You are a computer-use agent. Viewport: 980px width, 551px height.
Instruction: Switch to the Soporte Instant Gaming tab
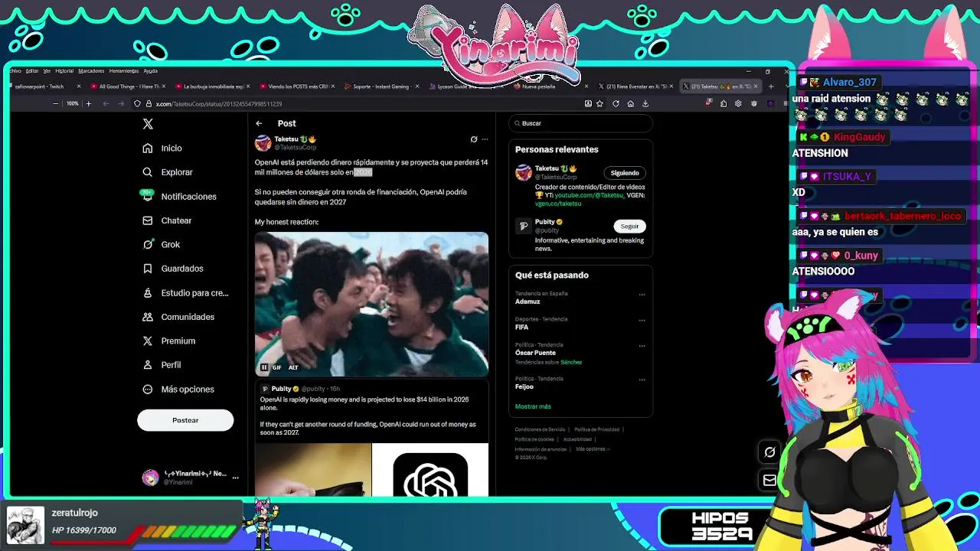point(381,86)
